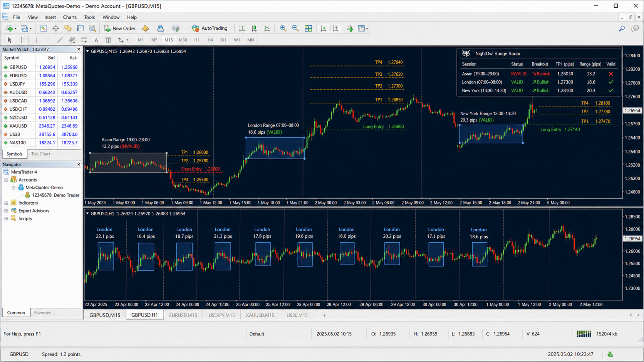
Task: Switch chart to candlesticks icon
Action: [254, 28]
